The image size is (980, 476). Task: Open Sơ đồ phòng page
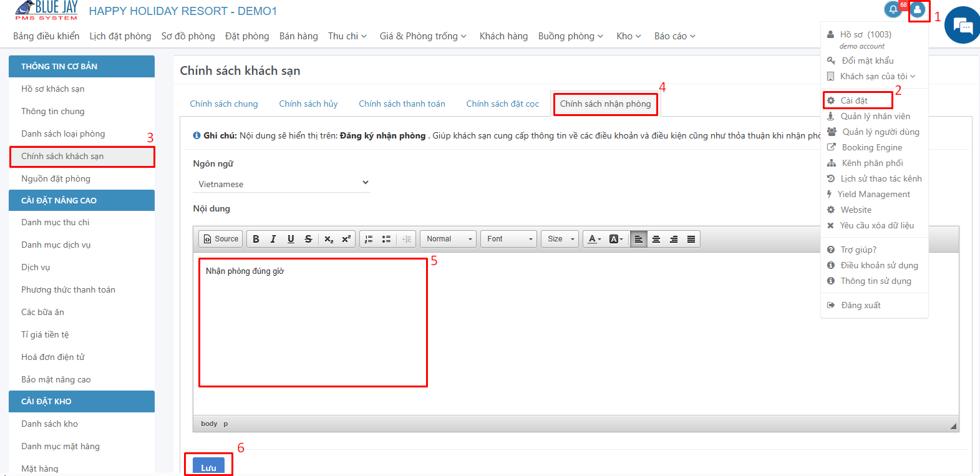[188, 36]
